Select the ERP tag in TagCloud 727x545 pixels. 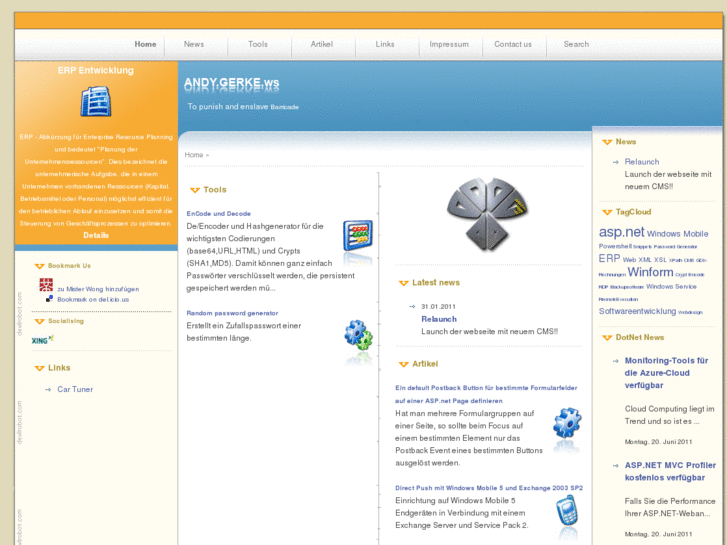[609, 258]
